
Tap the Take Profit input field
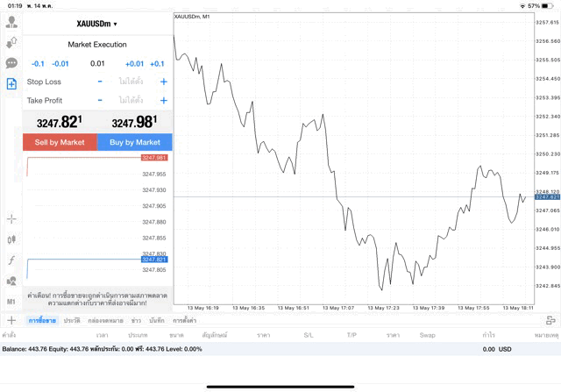tap(131, 101)
